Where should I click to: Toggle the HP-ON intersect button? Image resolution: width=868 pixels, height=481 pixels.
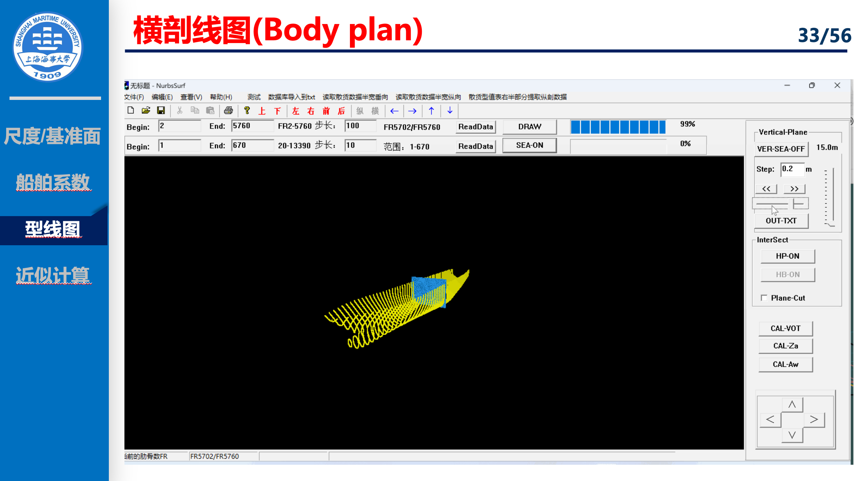click(787, 256)
